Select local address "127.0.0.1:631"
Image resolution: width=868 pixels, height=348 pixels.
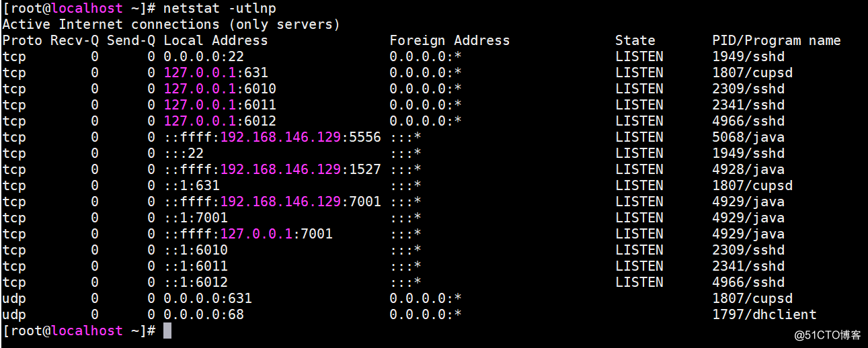click(216, 73)
